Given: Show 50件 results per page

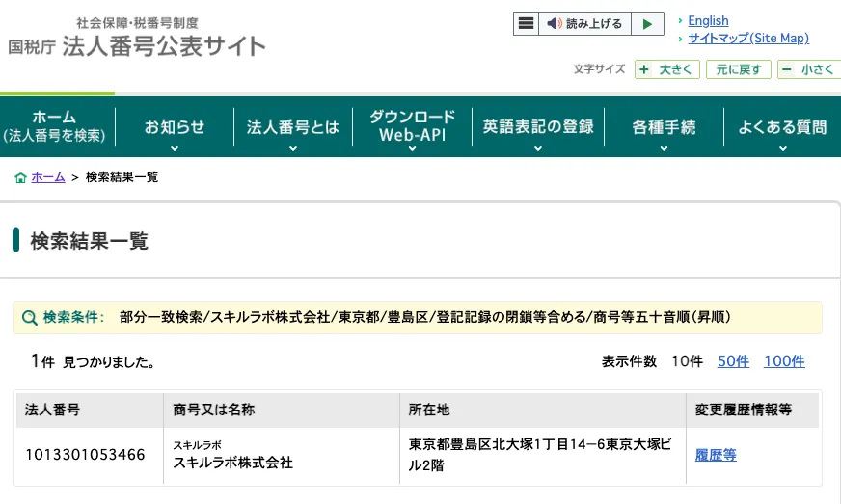Looking at the screenshot, I should (733, 361).
